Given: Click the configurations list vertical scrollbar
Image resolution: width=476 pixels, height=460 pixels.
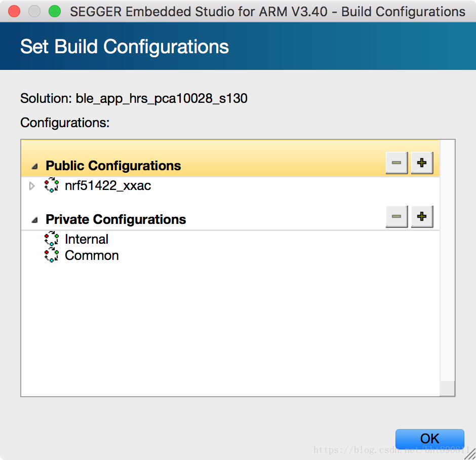Looking at the screenshot, I should pyautogui.click(x=447, y=260).
